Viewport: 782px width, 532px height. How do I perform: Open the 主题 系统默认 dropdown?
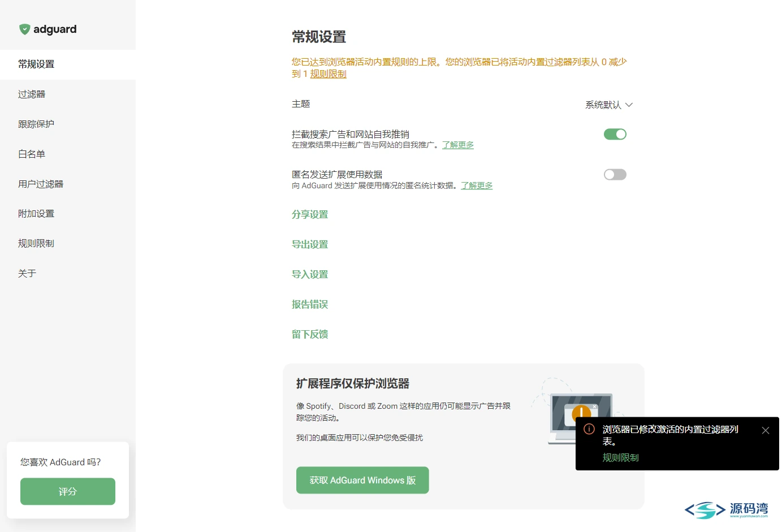(609, 105)
